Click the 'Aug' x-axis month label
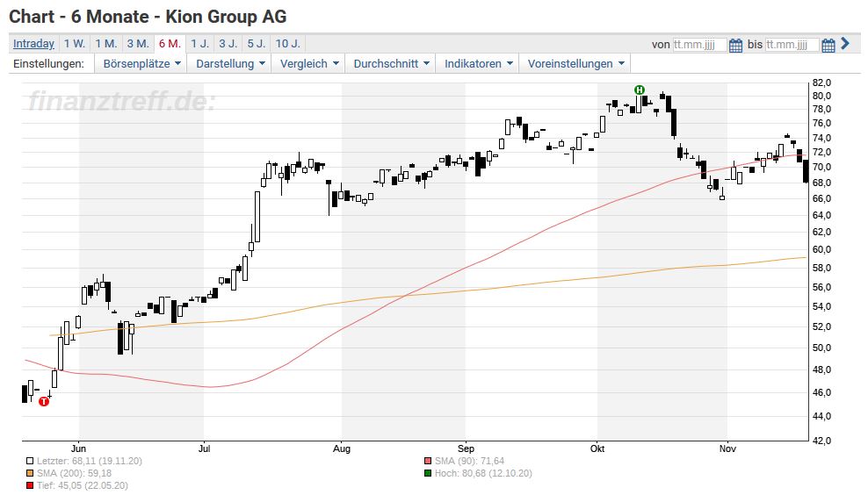 pos(342,448)
